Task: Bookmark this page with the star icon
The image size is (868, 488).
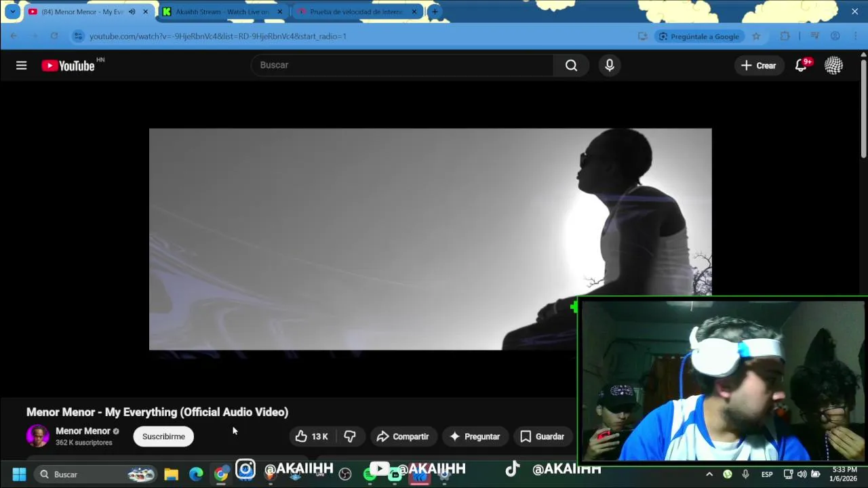Action: coord(756,36)
